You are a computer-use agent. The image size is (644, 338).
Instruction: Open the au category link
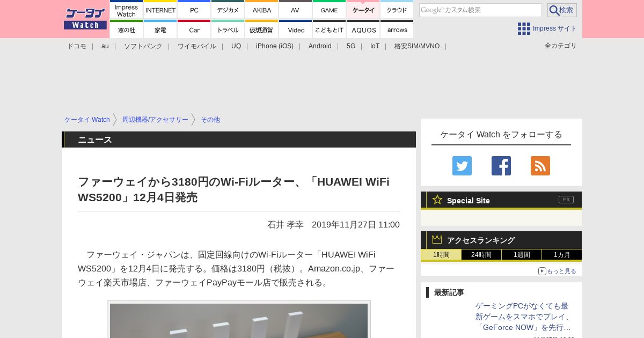click(x=105, y=46)
